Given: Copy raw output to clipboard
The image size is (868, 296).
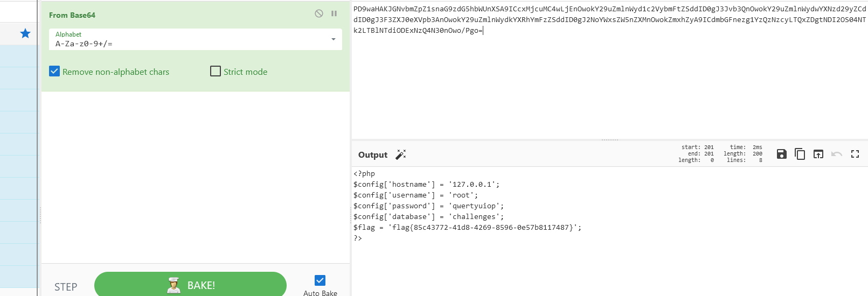Looking at the screenshot, I should pyautogui.click(x=800, y=154).
